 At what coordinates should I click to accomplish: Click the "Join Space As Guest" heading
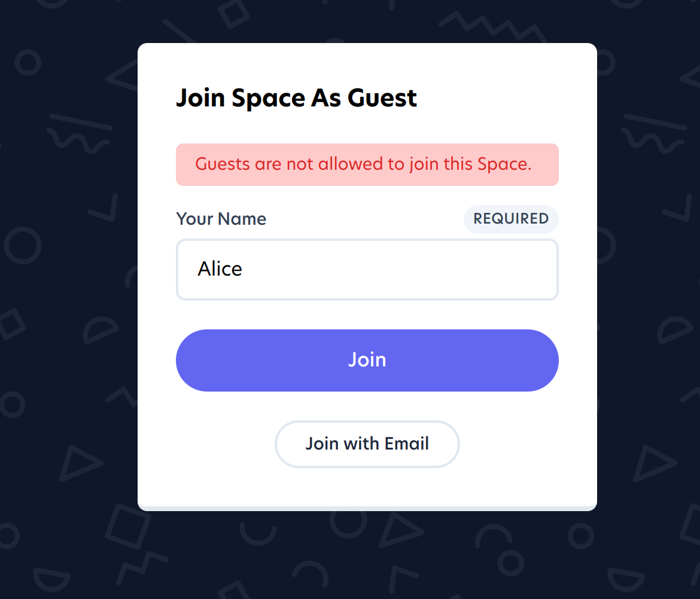pos(296,98)
